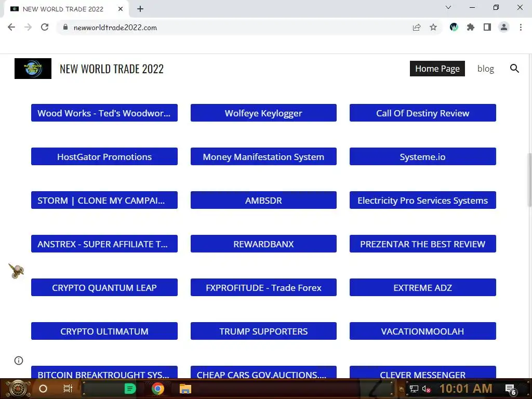
Task: Open the green notes app on taskbar
Action: pyautogui.click(x=130, y=389)
